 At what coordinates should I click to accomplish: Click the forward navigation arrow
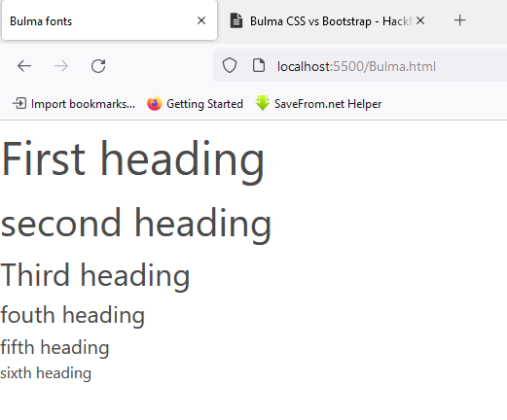point(61,66)
